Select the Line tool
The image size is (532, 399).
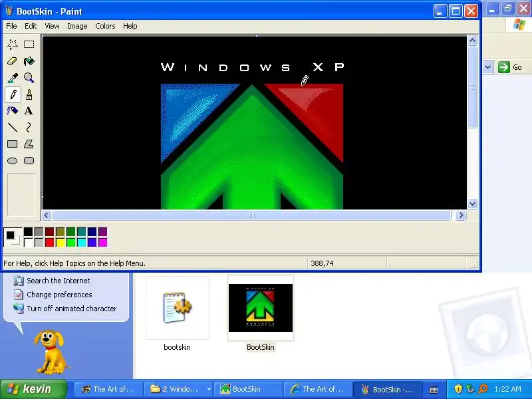[x=13, y=127]
